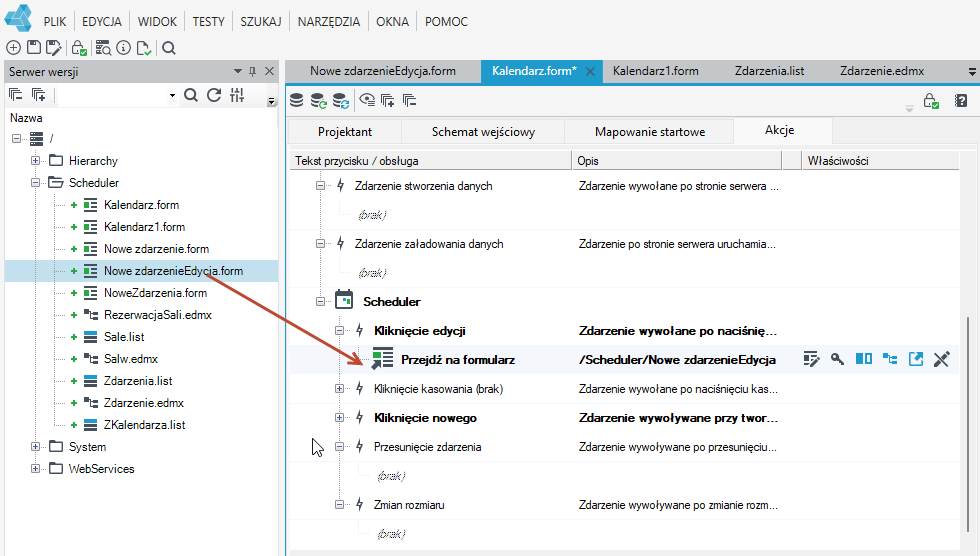Screen dimensions: 980x556
Task: Collapse Zdarzenie stworzenia danych event
Action: (321, 186)
